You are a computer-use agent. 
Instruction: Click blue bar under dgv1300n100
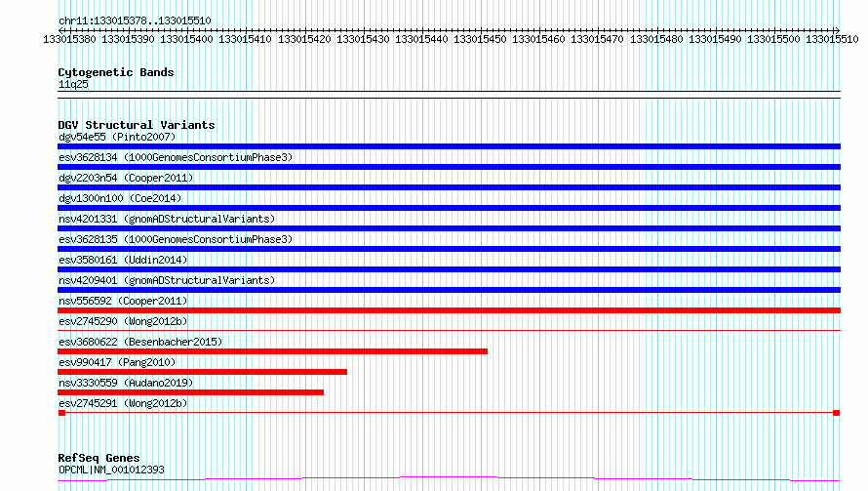449,208
